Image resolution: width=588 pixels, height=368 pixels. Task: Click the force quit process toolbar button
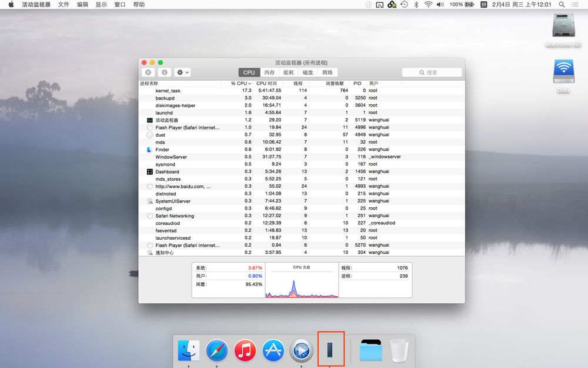coord(148,72)
